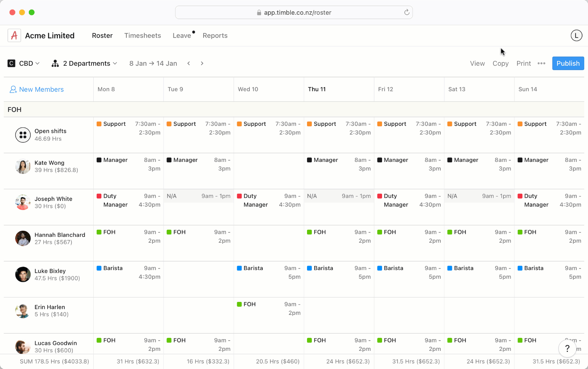The width and height of the screenshot is (588, 369).
Task: Switch to the Timesheets tab
Action: click(x=143, y=35)
